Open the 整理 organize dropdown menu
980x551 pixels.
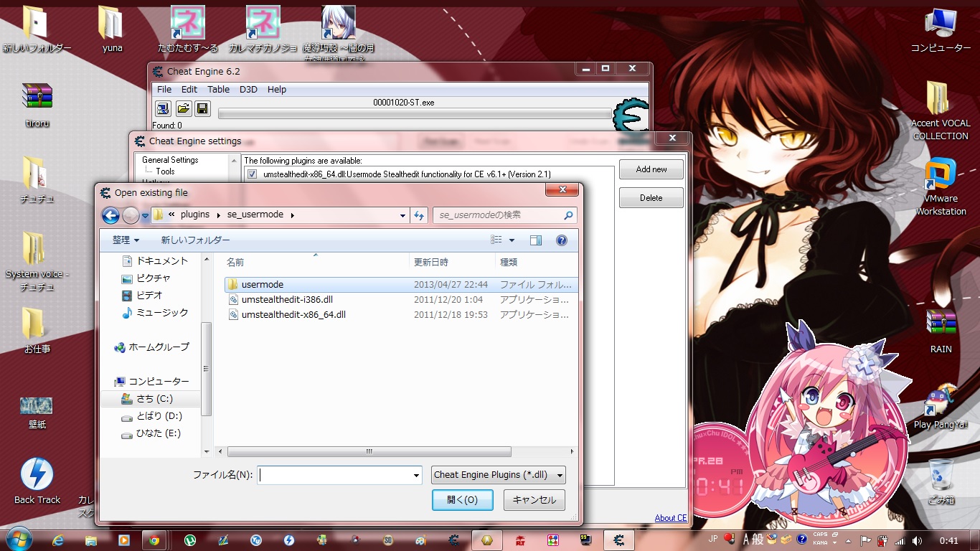click(126, 240)
